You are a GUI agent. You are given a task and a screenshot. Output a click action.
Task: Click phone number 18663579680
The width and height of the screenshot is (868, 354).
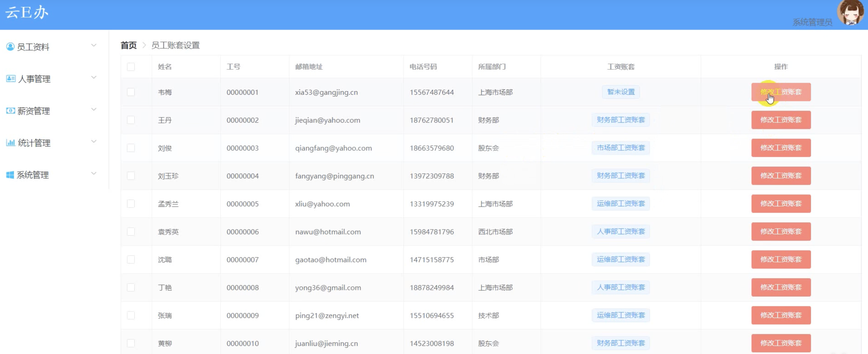pyautogui.click(x=432, y=148)
